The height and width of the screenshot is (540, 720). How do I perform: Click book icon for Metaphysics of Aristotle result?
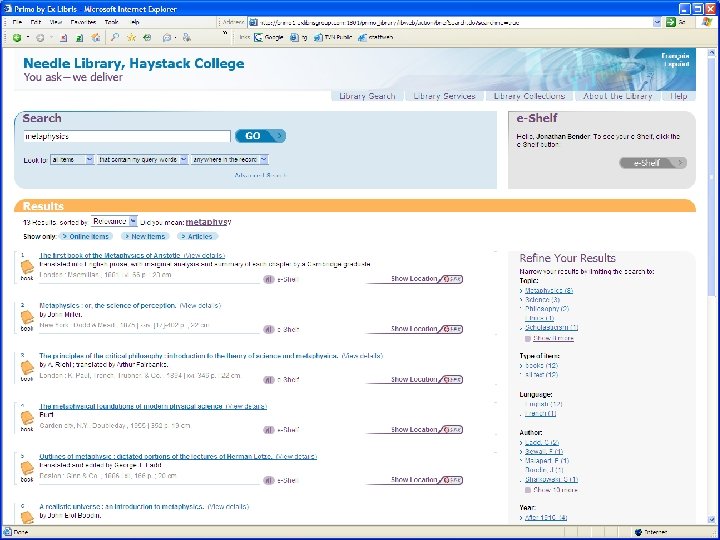27,267
